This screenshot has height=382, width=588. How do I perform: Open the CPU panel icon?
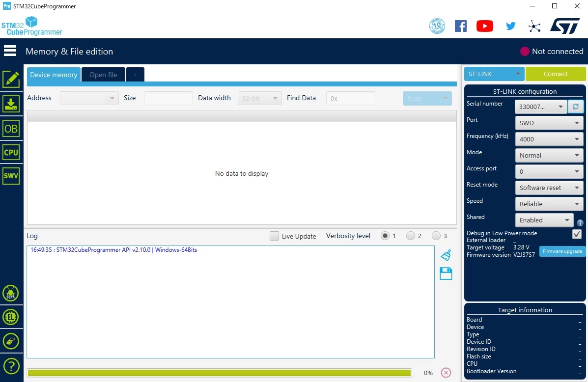point(11,152)
